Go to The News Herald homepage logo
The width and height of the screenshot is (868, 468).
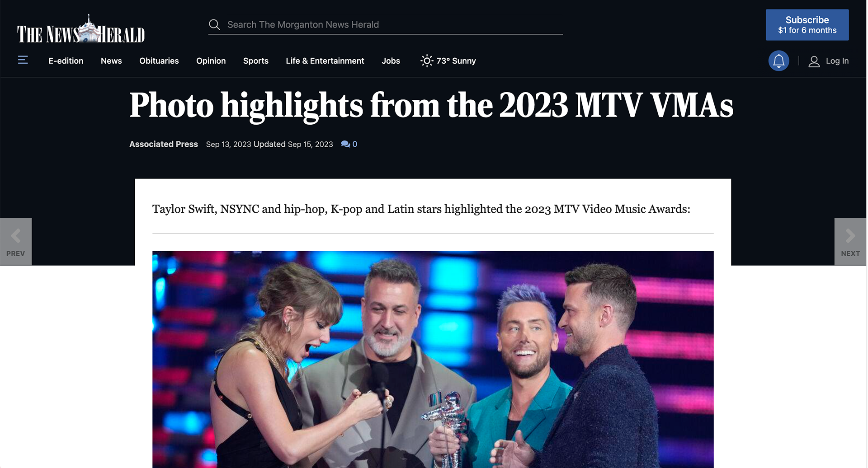[81, 29]
